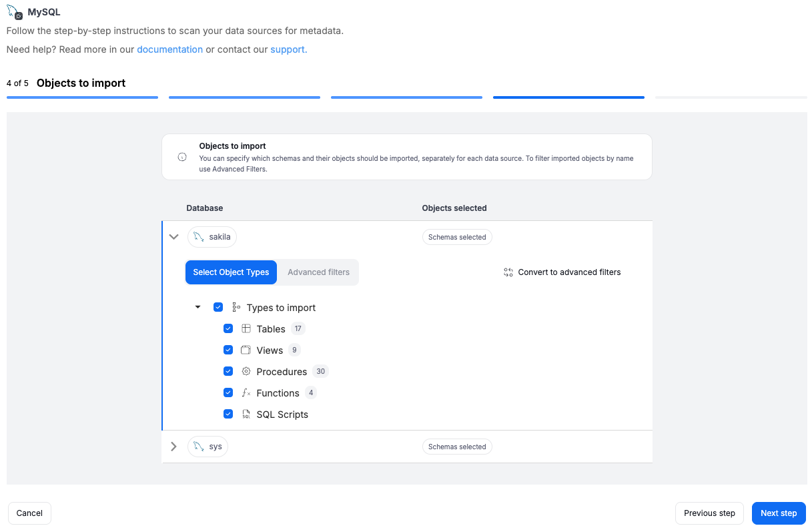
Task: Expand the sys database row
Action: (x=174, y=447)
